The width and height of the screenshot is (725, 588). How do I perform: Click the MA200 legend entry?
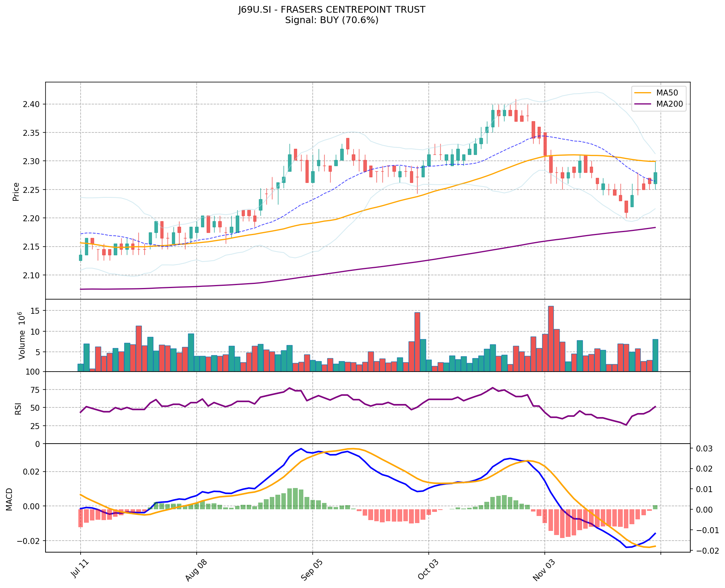click(x=669, y=104)
